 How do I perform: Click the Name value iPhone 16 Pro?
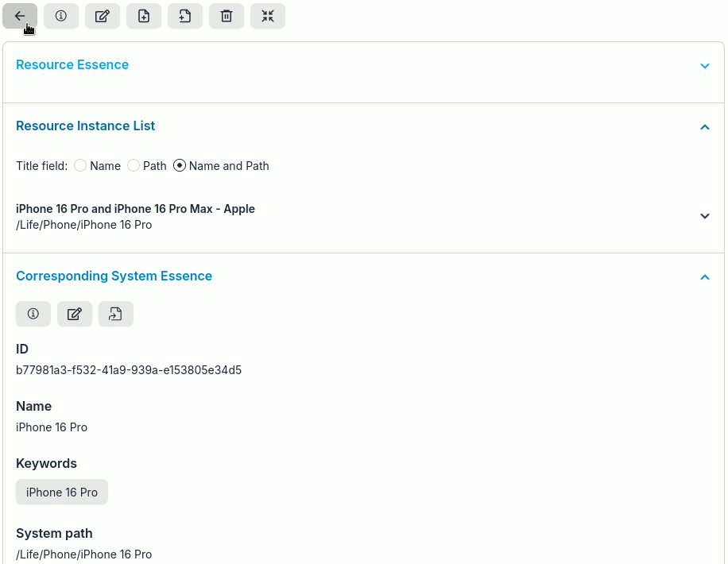(52, 427)
